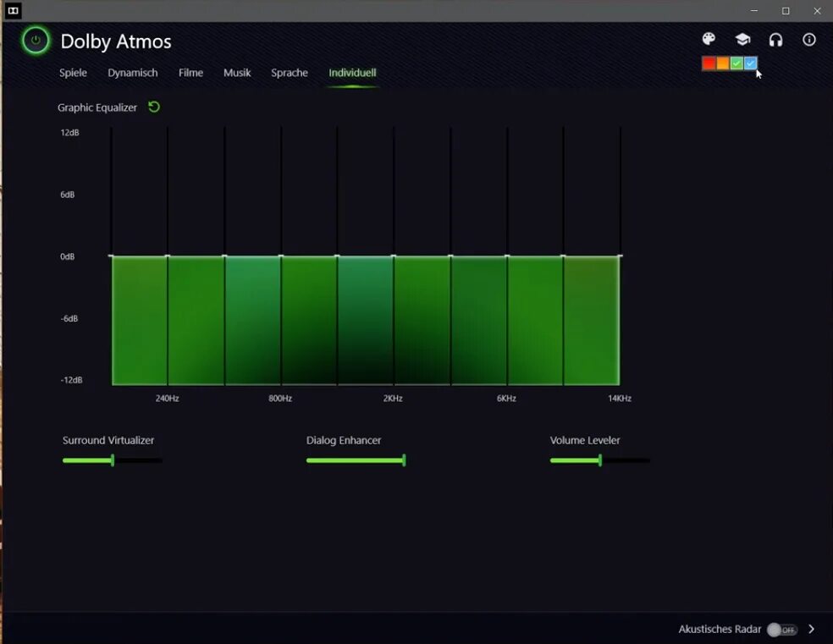Toggle the Dolby Atmos power button
The width and height of the screenshot is (833, 644).
click(x=36, y=41)
